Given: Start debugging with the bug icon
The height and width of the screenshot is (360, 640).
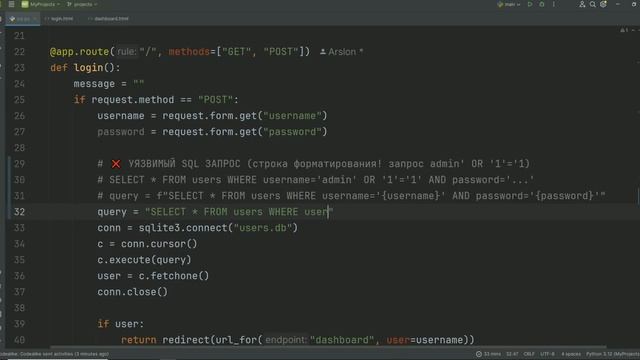Looking at the screenshot, I should coord(542,4).
